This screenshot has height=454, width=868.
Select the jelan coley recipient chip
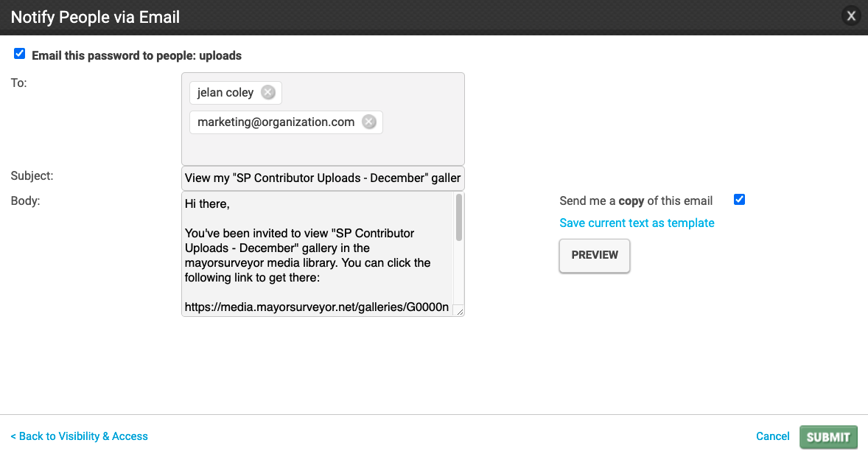click(225, 92)
